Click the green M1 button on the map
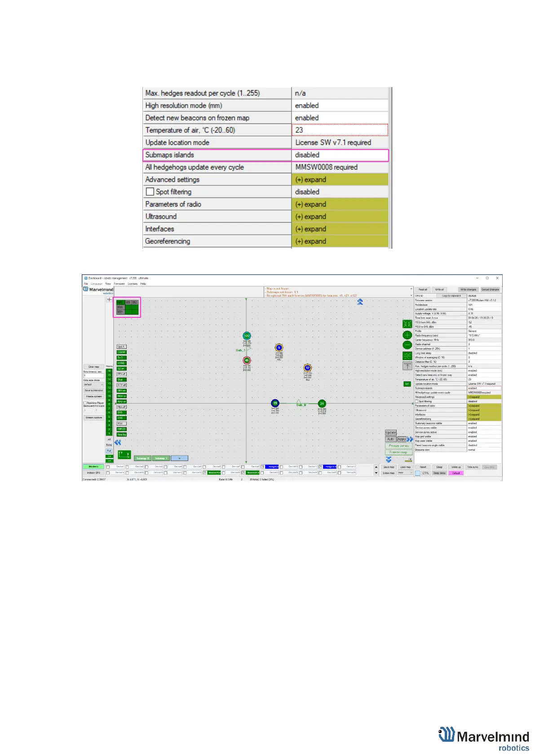The width and height of the screenshot is (535, 756). (407, 384)
